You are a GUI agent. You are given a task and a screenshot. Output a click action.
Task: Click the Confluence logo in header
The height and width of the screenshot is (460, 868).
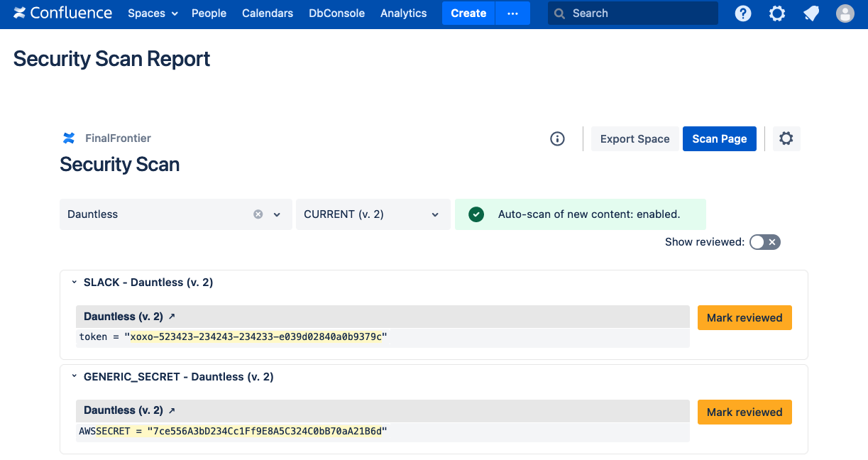pos(62,13)
